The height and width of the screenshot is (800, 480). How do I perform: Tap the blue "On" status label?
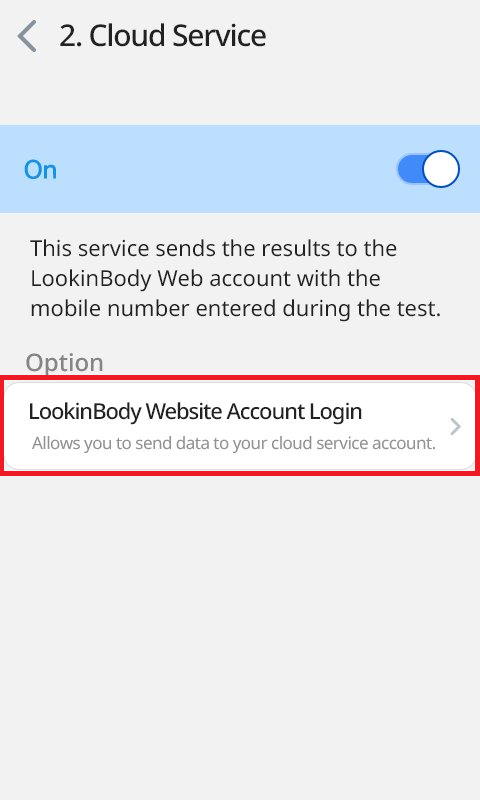[x=40, y=169]
